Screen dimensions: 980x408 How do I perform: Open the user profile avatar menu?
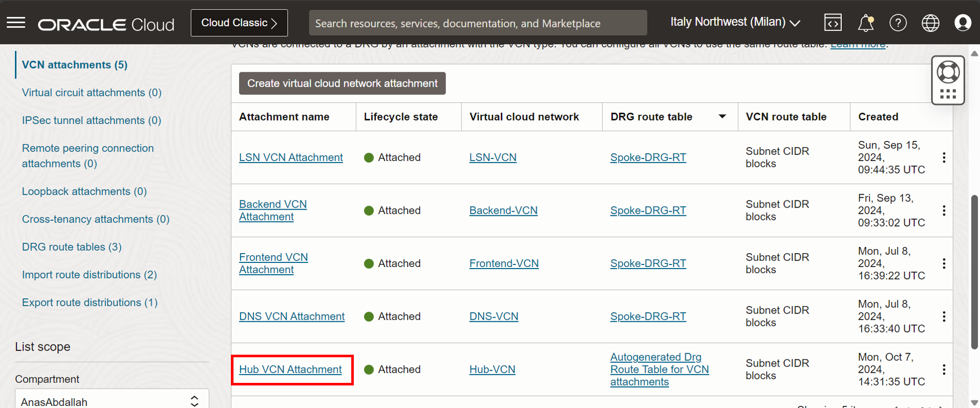point(963,23)
